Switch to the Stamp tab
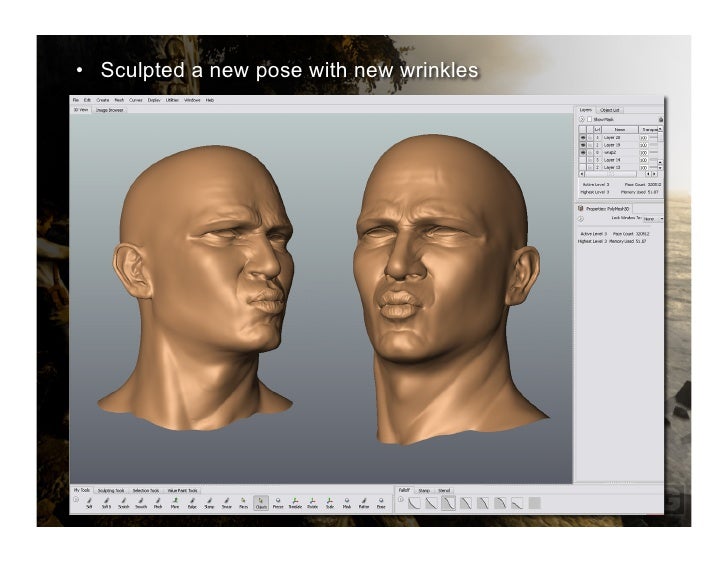This screenshot has height=563, width=728. click(423, 490)
